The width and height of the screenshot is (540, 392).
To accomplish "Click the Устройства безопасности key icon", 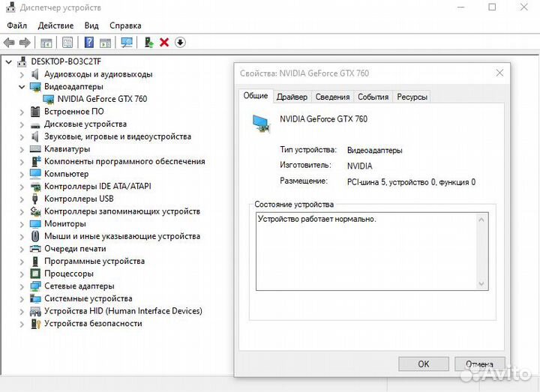I will (x=35, y=324).
